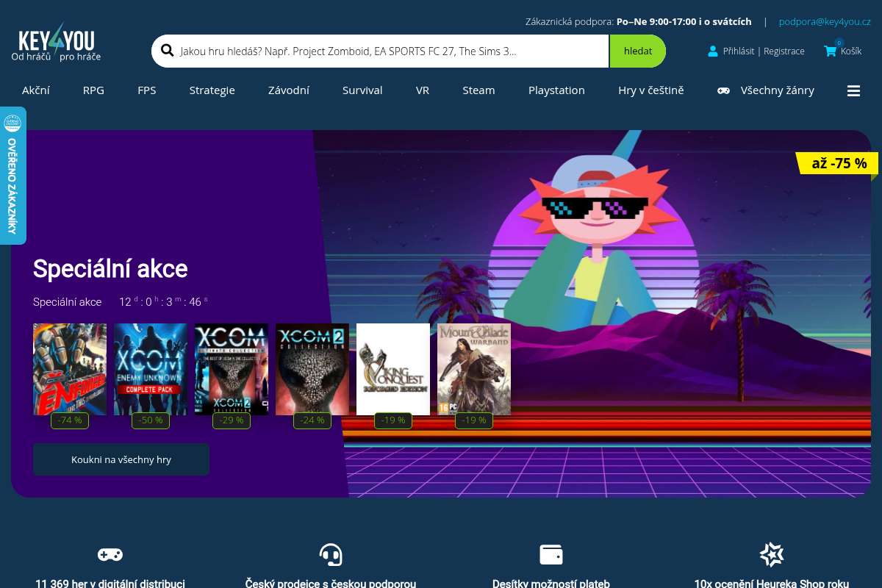Open the Survival category
The height and width of the screenshot is (588, 882).
pos(362,90)
